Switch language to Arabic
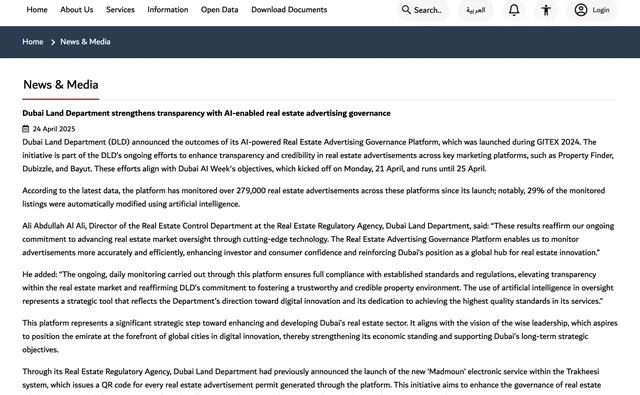Image resolution: width=640 pixels, height=395 pixels. [476, 10]
